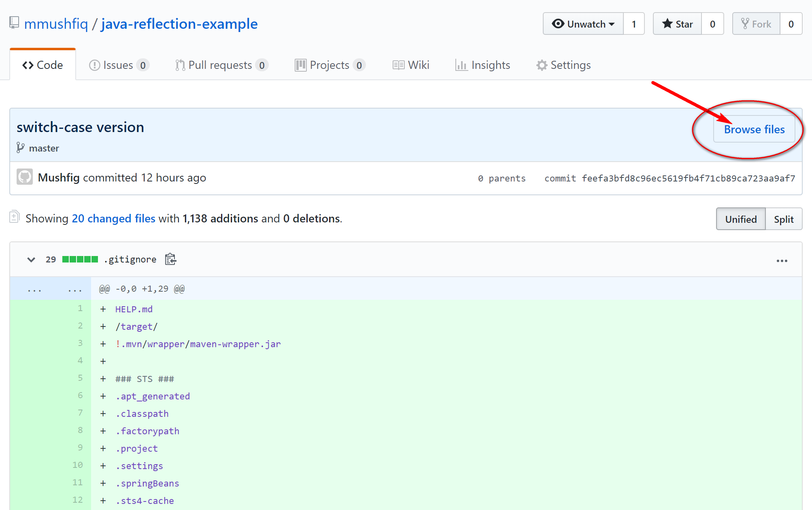Go to the Projects tab

coord(330,65)
